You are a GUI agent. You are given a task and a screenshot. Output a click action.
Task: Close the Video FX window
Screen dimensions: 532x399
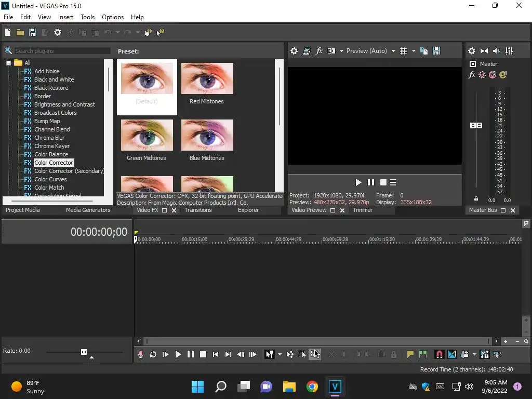pyautogui.click(x=174, y=210)
